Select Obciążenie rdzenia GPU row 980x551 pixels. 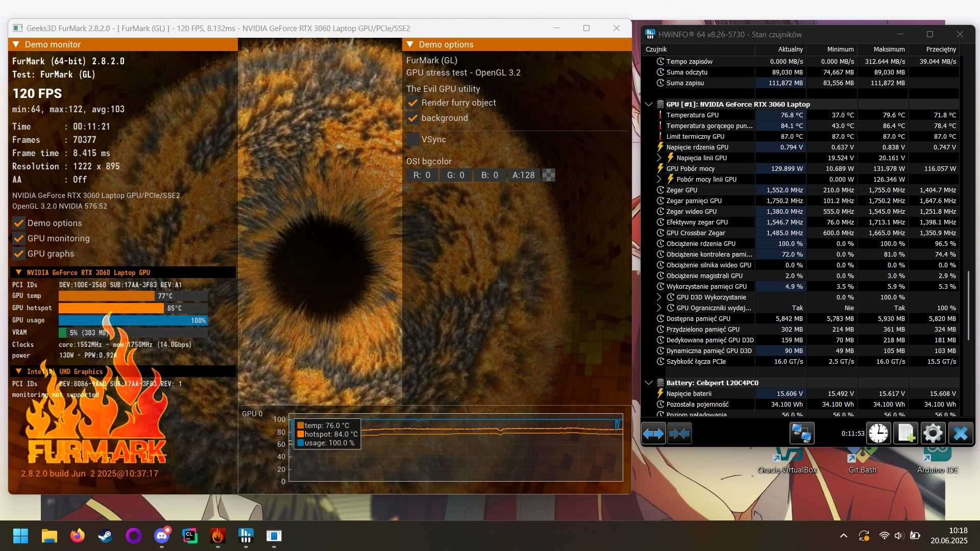[801, 243]
